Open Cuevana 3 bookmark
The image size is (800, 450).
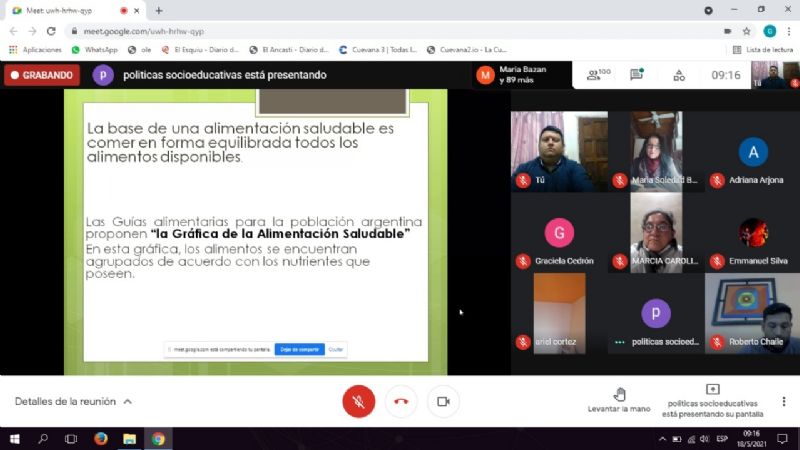[378, 49]
